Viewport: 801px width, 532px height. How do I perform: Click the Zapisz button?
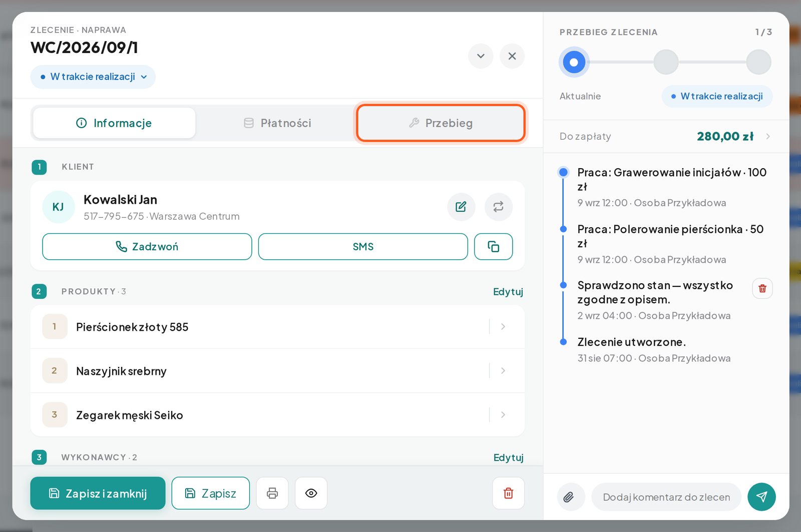click(211, 493)
